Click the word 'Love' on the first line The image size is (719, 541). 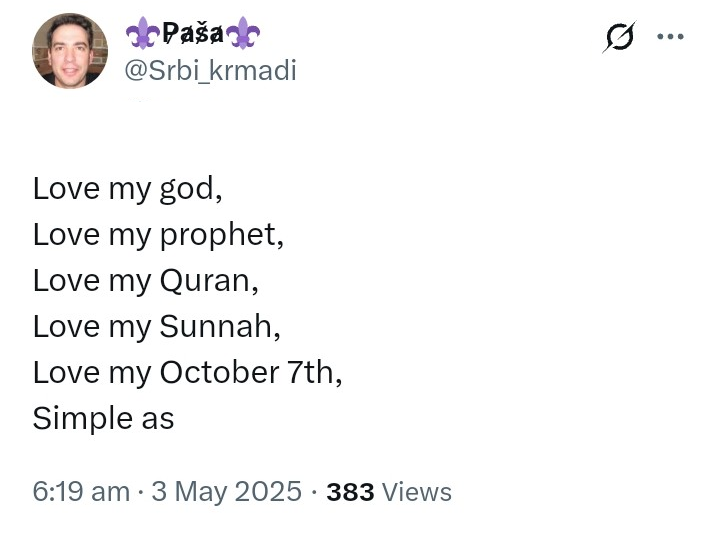click(x=66, y=188)
